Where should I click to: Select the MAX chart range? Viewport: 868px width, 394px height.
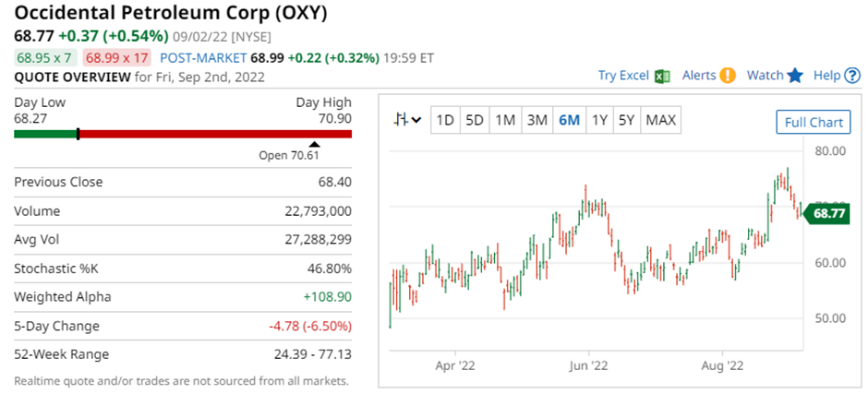(660, 120)
